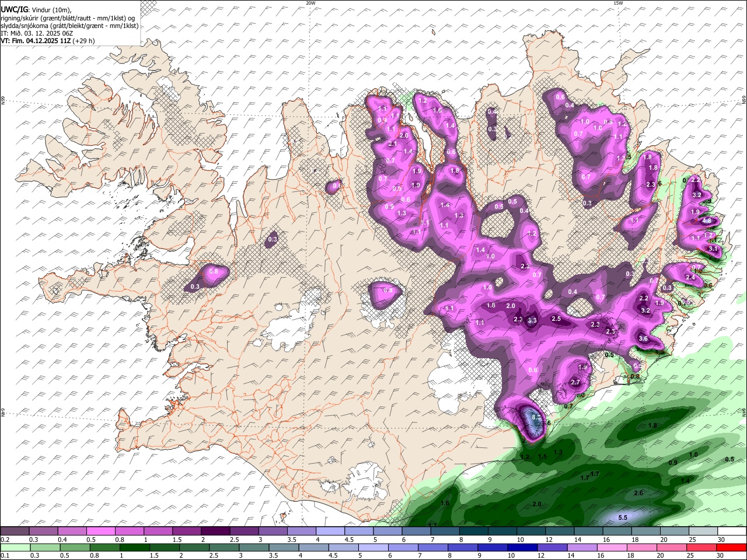This screenshot has height=560, width=747.
Task: Click the 'IT: Mið. 03. 12. 2025 06Z' line
Action: click(x=37, y=33)
